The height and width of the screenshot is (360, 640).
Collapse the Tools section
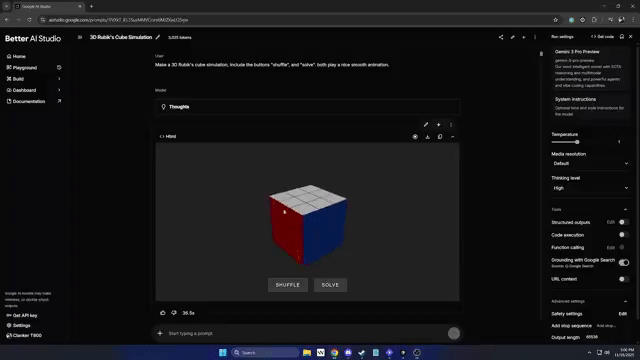(x=625, y=209)
